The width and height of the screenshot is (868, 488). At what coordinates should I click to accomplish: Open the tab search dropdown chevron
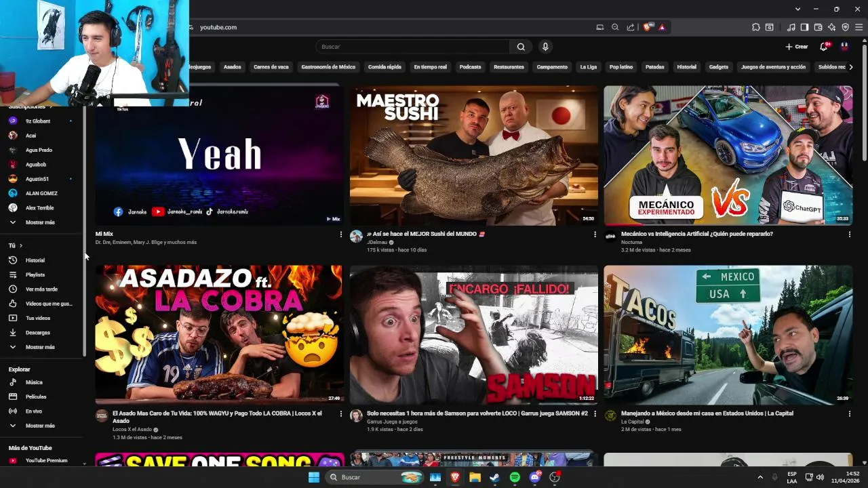tap(798, 9)
